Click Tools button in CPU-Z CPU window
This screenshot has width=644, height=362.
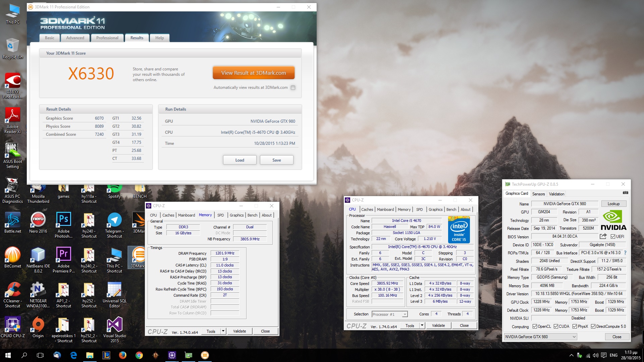[410, 325]
